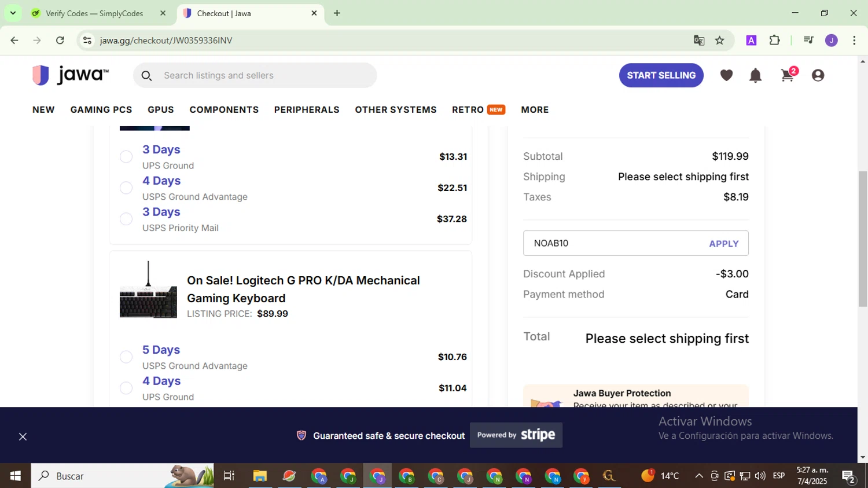Close the Verify Codes SimplyCodes tab
The height and width of the screenshot is (488, 868).
point(163,13)
